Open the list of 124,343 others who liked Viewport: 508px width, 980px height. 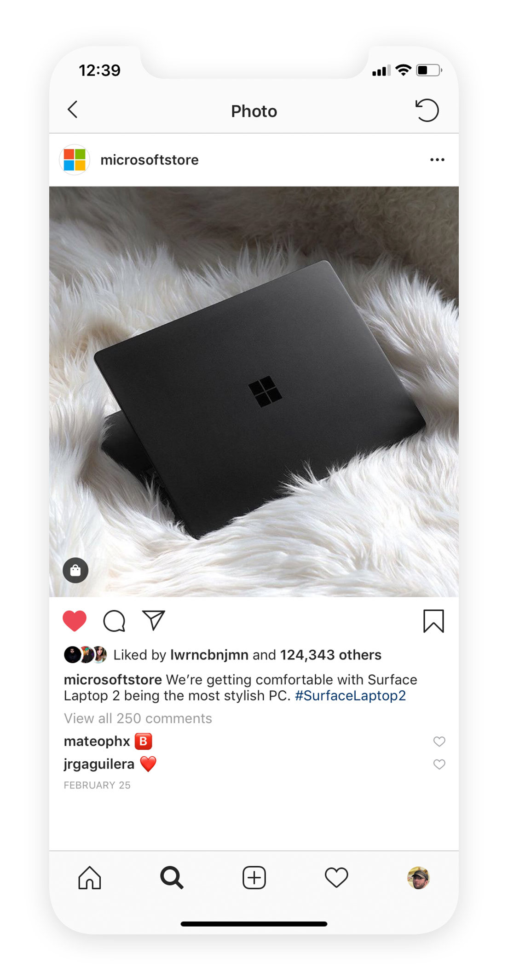click(331, 655)
